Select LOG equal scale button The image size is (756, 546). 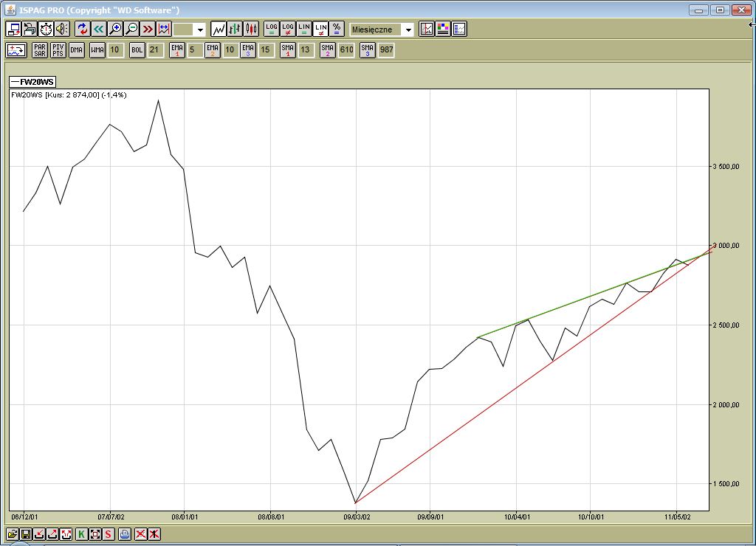pyautogui.click(x=272, y=29)
